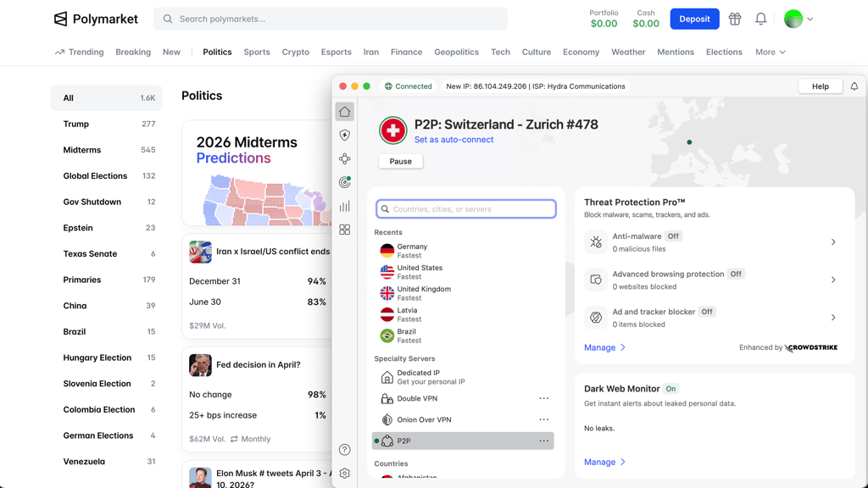Switch to Crypto tab

296,52
